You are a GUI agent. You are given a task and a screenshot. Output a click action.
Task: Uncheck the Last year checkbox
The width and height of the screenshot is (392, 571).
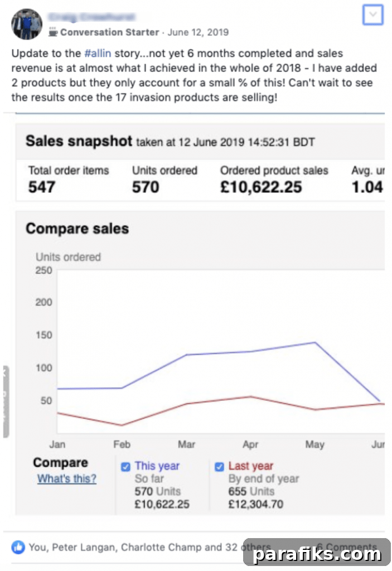(x=219, y=467)
